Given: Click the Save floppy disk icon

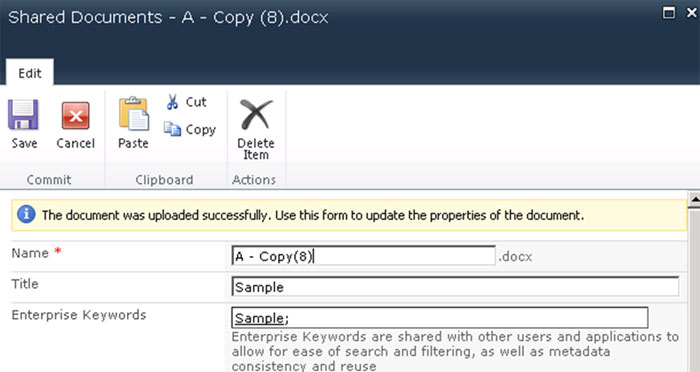Looking at the screenshot, I should (23, 115).
